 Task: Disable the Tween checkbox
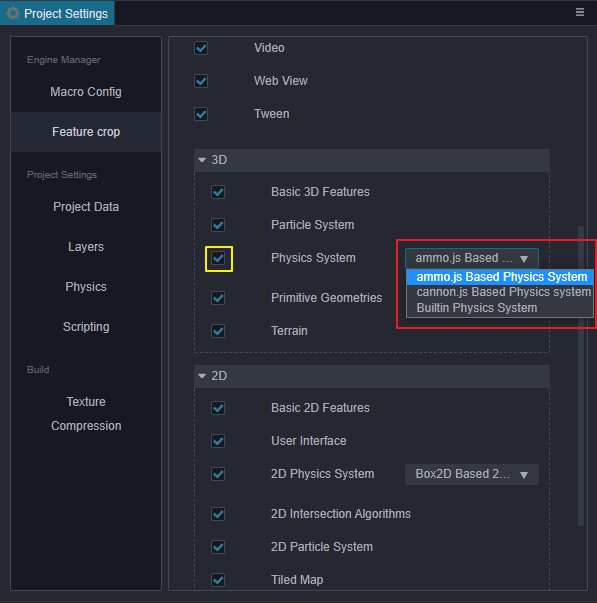click(x=201, y=114)
